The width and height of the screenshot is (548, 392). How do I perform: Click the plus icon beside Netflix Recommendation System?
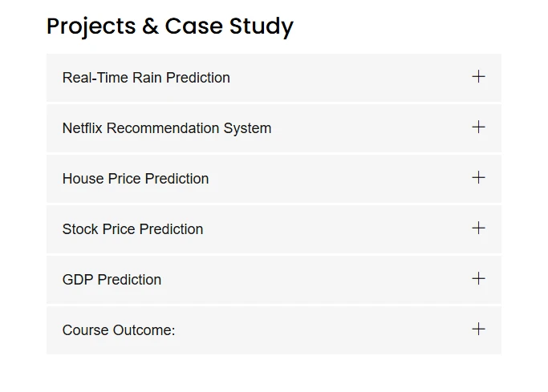click(478, 127)
